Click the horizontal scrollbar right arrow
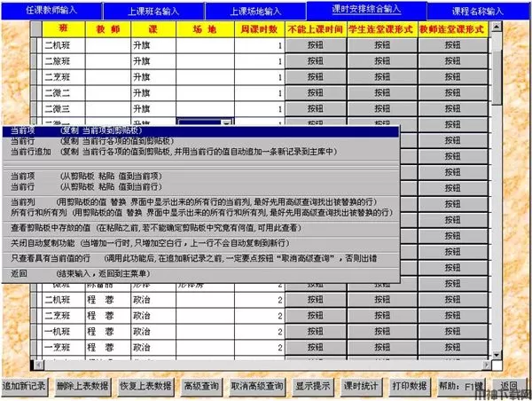 487,365
